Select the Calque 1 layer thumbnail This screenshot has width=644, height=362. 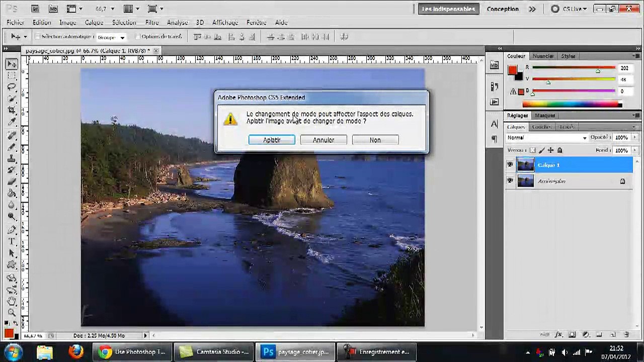(526, 165)
